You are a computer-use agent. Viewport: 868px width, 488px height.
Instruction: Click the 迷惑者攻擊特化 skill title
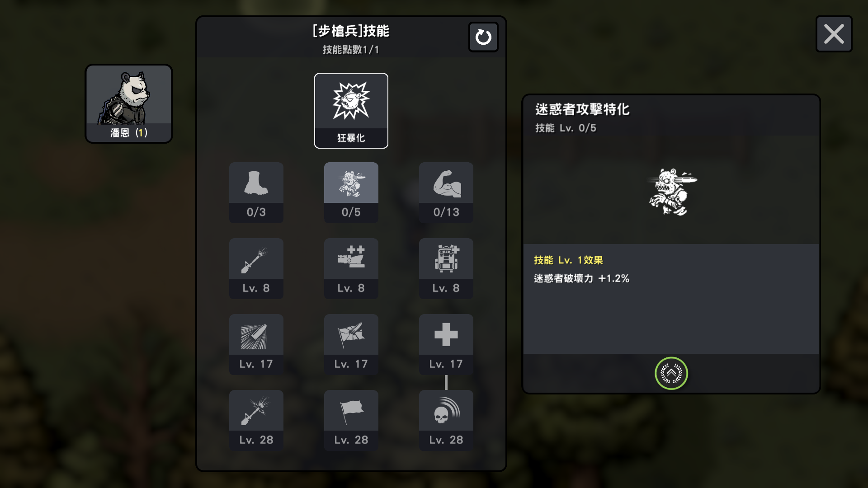pos(582,109)
